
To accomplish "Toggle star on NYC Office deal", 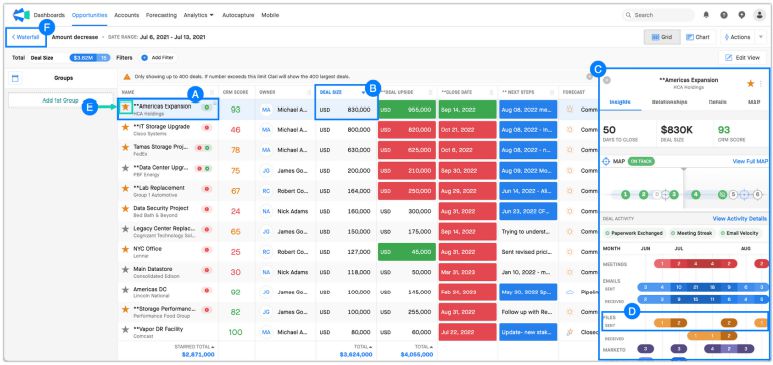I will (125, 249).
